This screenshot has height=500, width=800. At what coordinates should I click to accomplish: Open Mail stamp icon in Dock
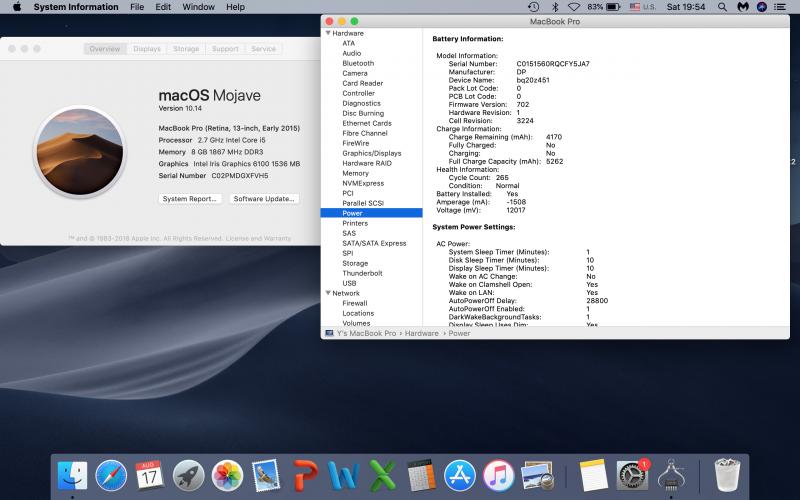pyautogui.click(x=266, y=476)
